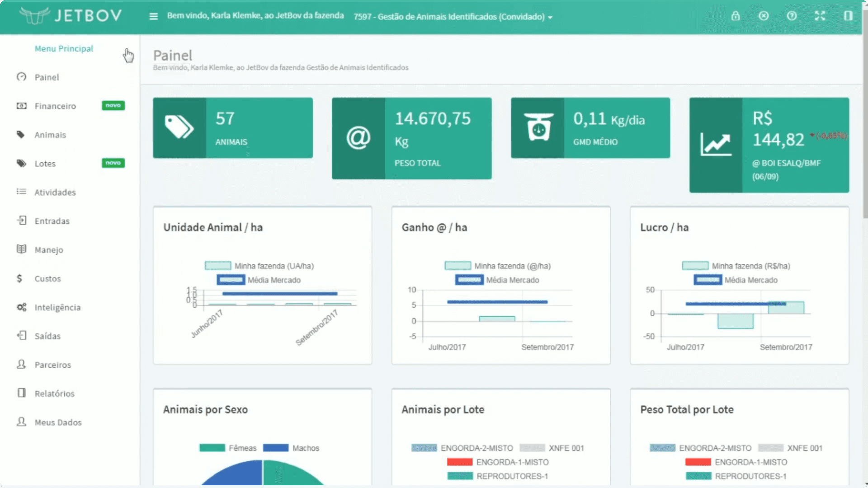Go to Meus Dados section

click(x=58, y=422)
